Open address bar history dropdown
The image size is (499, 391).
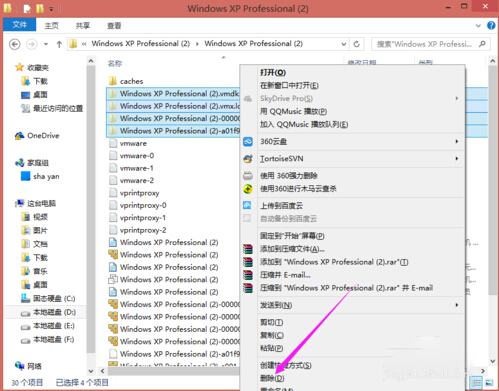[344, 44]
